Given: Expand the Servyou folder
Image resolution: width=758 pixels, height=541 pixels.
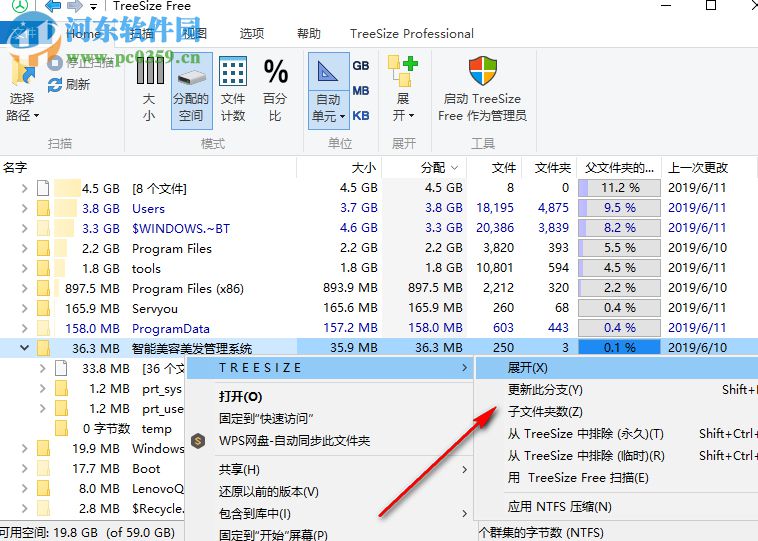Looking at the screenshot, I should [24, 308].
